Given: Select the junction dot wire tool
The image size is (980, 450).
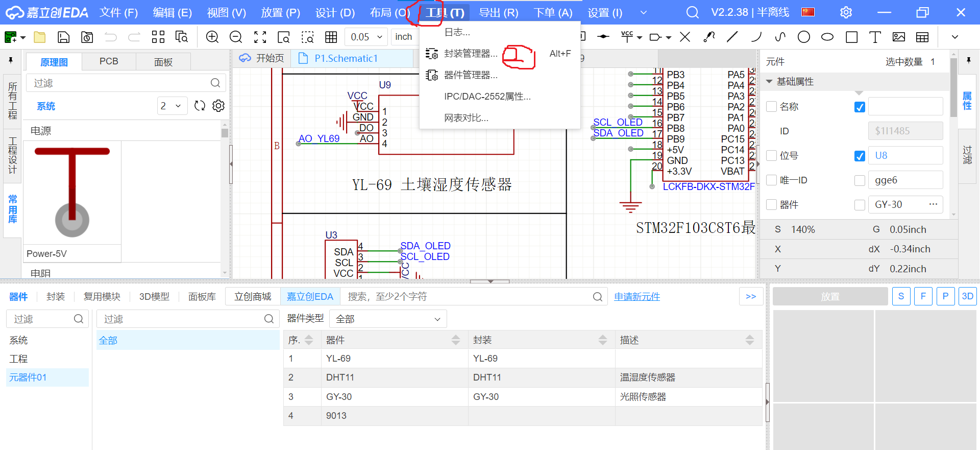Looking at the screenshot, I should [x=603, y=37].
